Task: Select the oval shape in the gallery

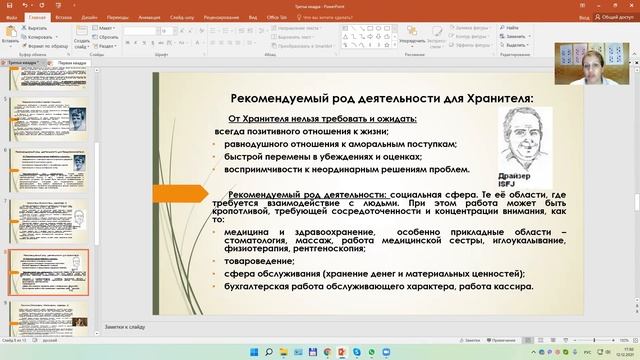Action: point(378,29)
